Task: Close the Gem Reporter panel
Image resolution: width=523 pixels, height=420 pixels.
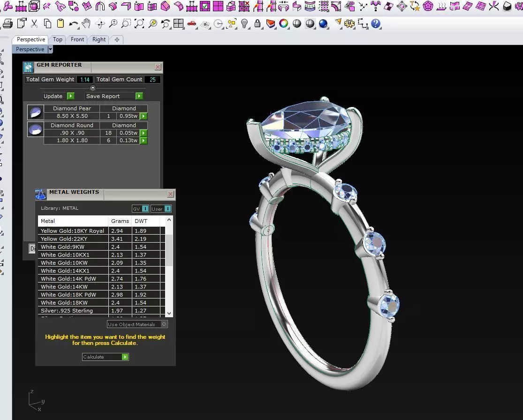Action: pos(158,67)
